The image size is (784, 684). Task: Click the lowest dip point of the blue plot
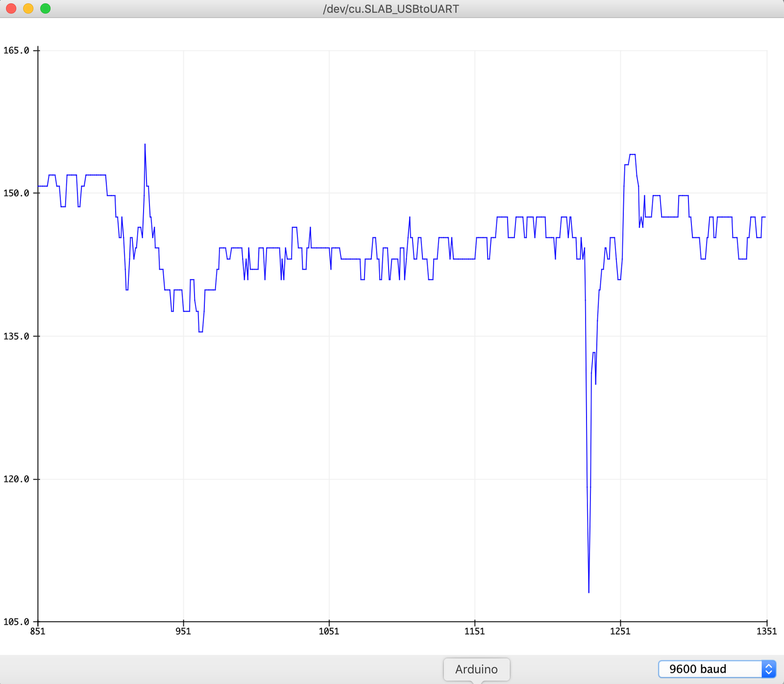coord(588,592)
